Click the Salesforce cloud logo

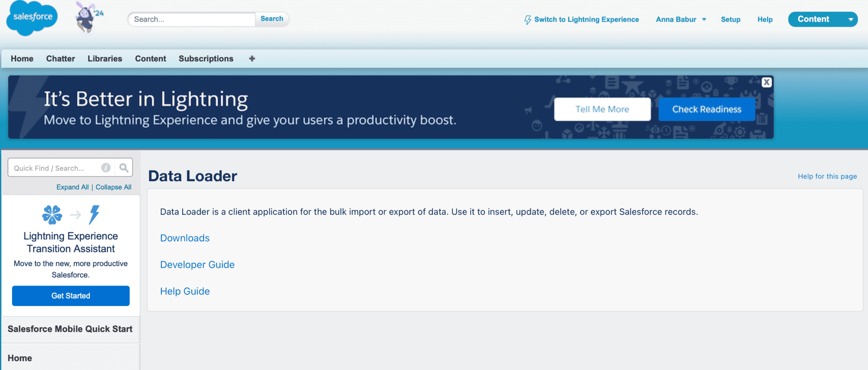coord(32,18)
